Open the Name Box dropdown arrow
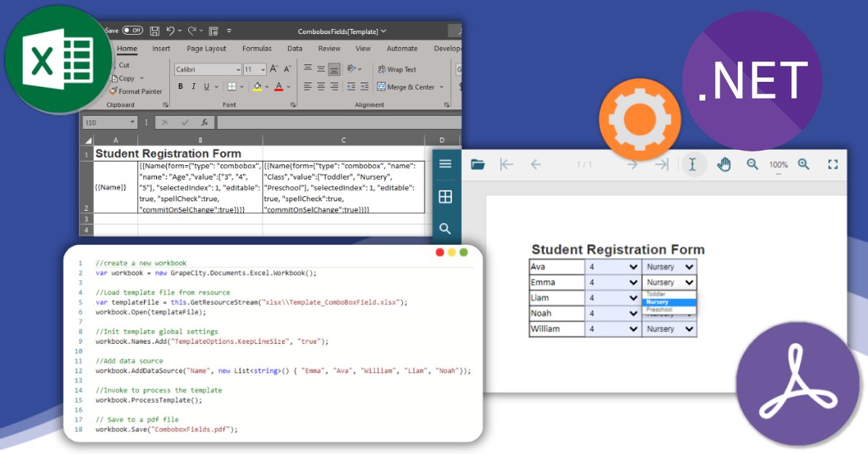Viewport: 868px width, 454px height. pos(132,122)
